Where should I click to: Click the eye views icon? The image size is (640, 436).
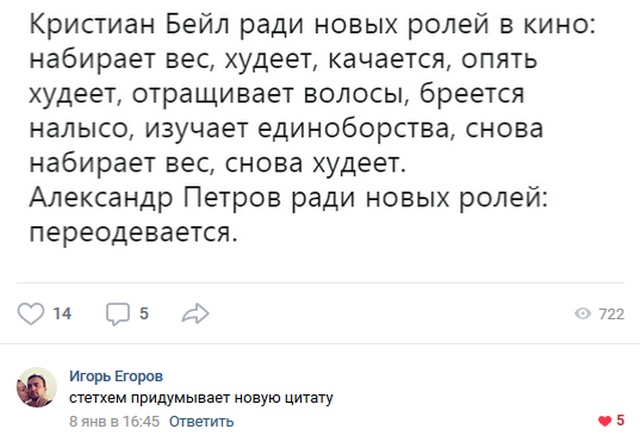pyautogui.click(x=583, y=314)
